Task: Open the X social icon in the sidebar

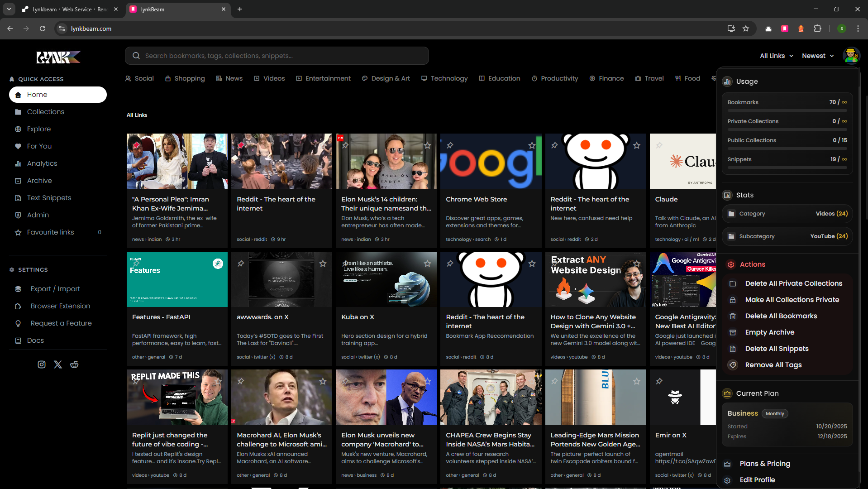Action: 58,364
